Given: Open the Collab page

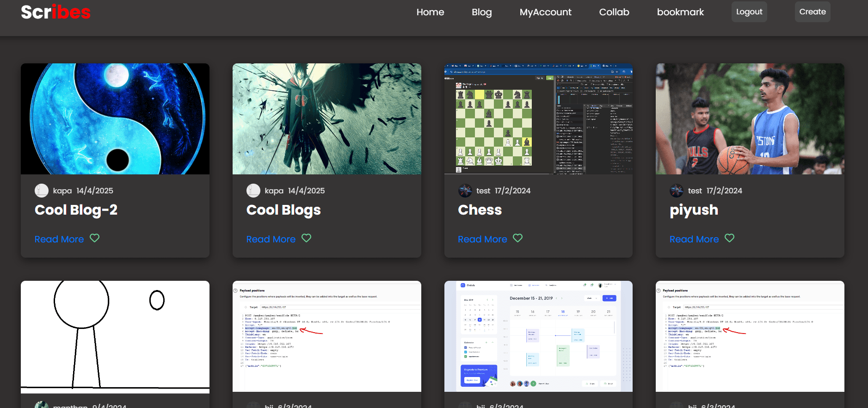Looking at the screenshot, I should point(614,12).
